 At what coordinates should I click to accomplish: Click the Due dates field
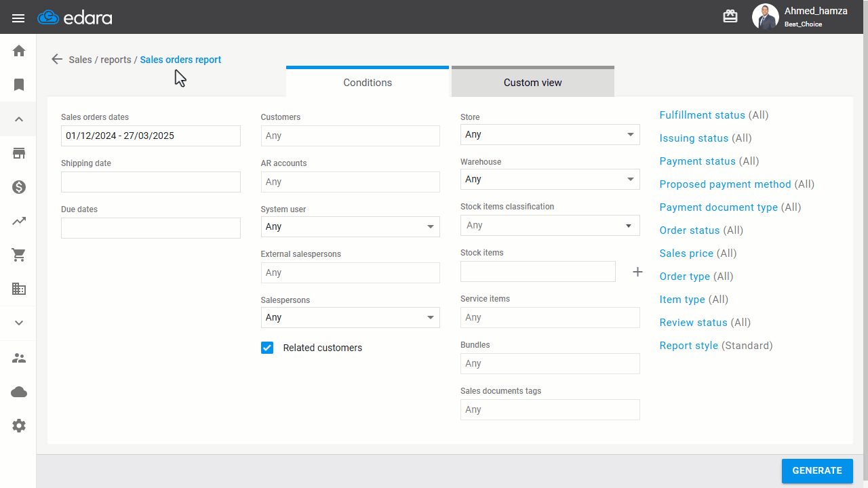click(151, 228)
